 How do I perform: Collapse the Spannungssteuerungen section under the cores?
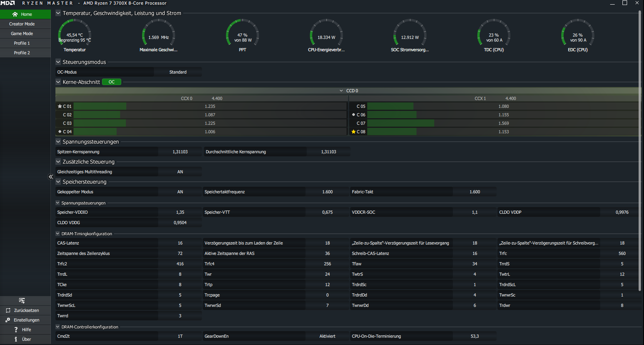click(x=58, y=142)
